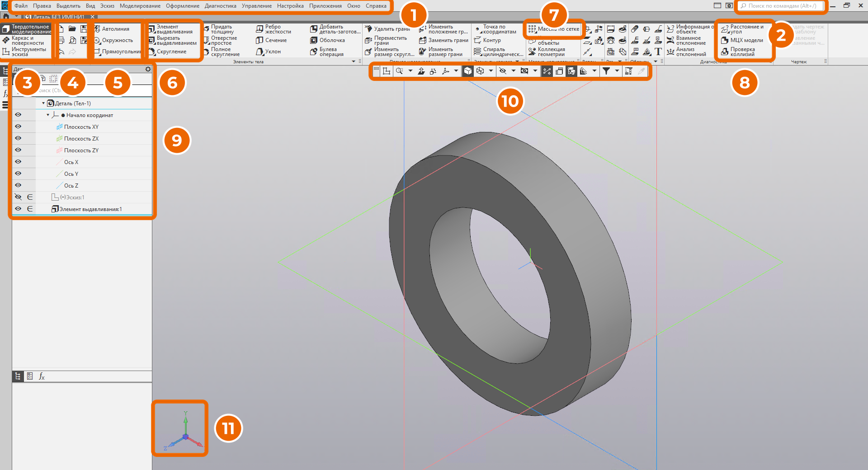
Task: Click Расстояние и угол measure command
Action: coord(742,29)
